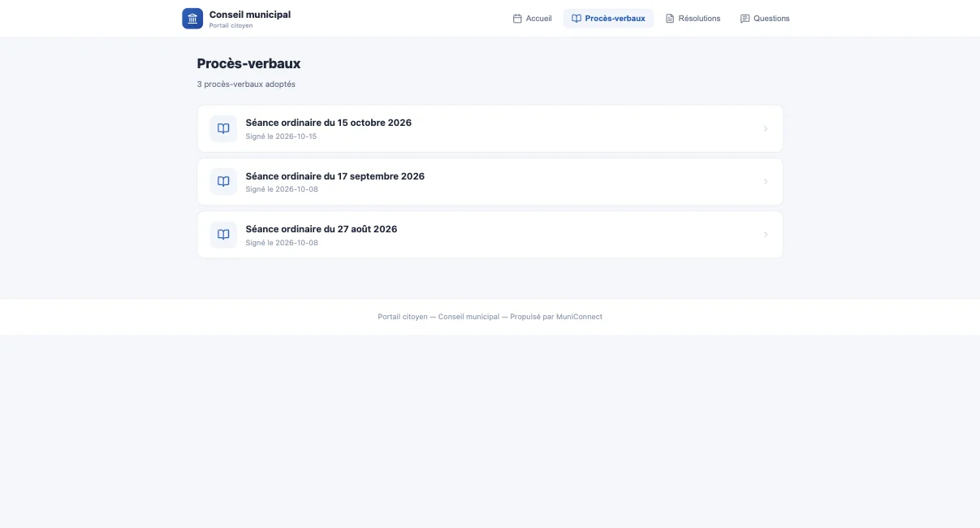This screenshot has height=528, width=980.
Task: Open the Questions tab
Action: click(764, 19)
